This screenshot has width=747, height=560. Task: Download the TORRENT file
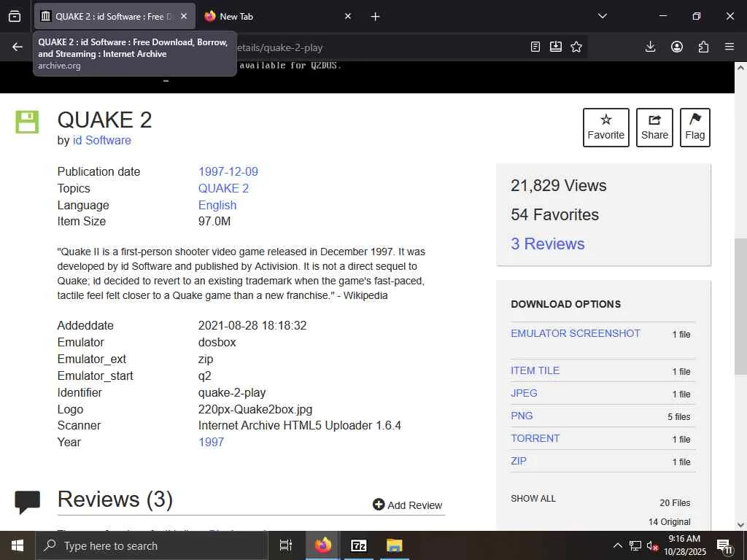pyautogui.click(x=535, y=438)
